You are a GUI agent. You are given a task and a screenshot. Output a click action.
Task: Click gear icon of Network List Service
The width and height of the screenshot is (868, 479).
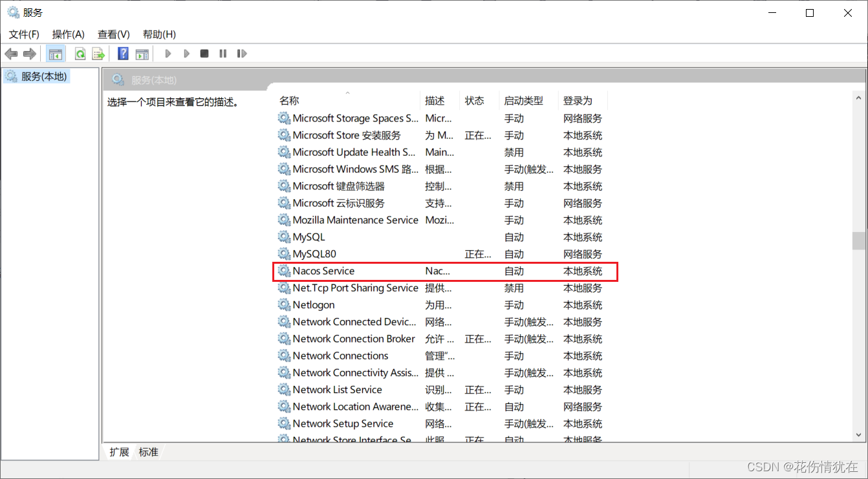tap(284, 390)
